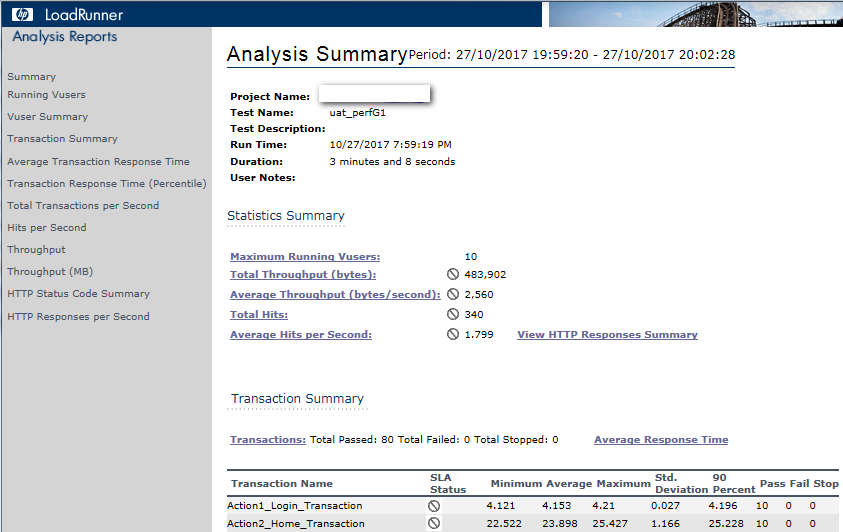Open Vuser Summary report
The image size is (843, 532).
point(47,117)
